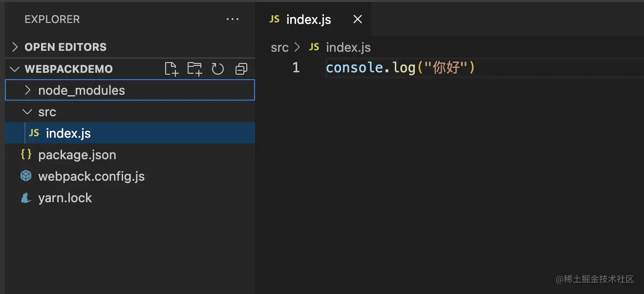Select the index.js editor tab
Viewport: 644px width, 294px height.
coord(308,20)
